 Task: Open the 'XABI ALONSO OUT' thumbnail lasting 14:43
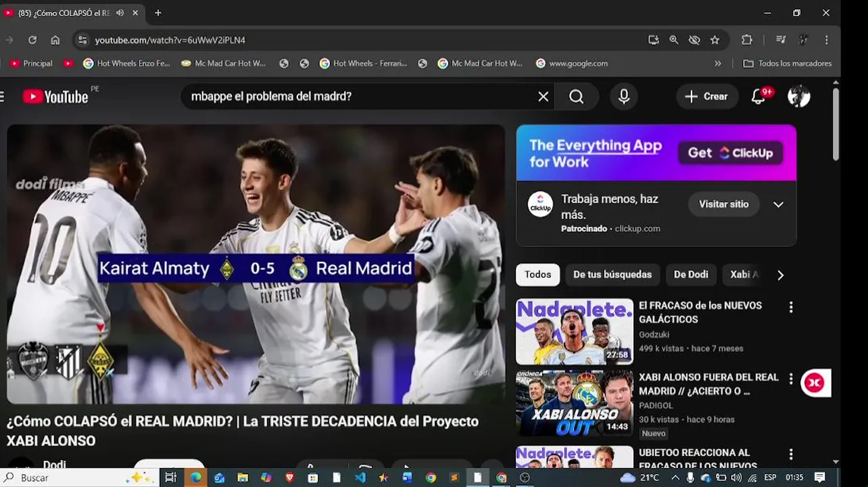click(x=575, y=403)
